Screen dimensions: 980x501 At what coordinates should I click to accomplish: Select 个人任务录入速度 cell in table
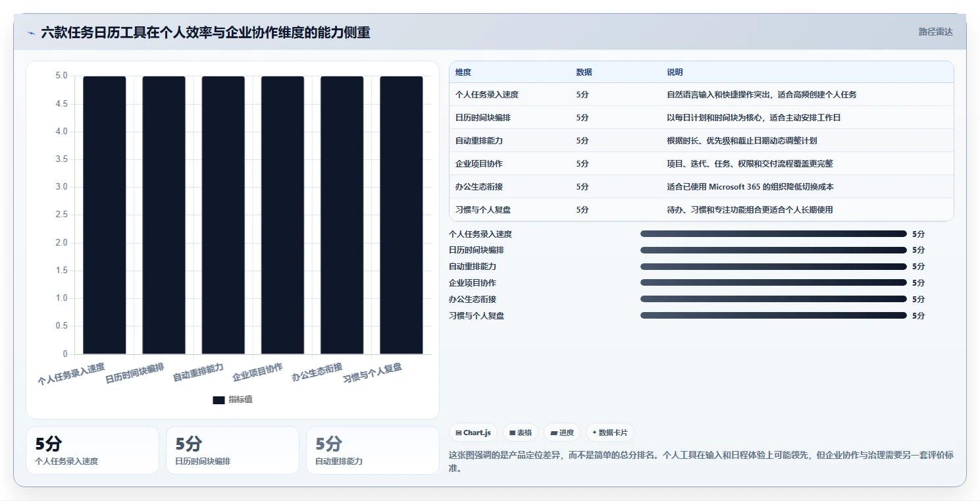click(x=487, y=95)
